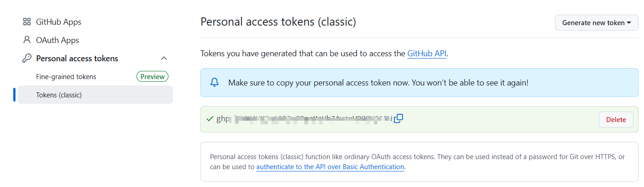Click the caret arrow on Generate new token
The width and height of the screenshot is (644, 187).
629,23
